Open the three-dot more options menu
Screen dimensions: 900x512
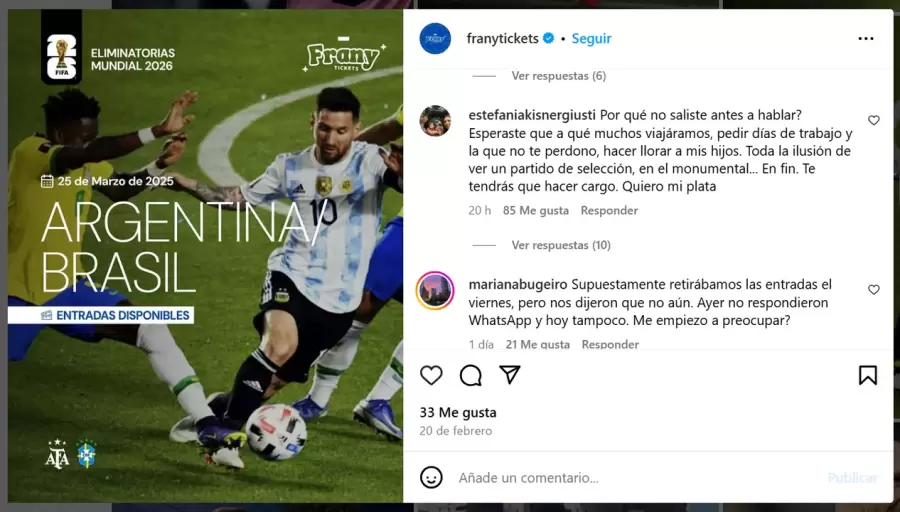tap(866, 38)
